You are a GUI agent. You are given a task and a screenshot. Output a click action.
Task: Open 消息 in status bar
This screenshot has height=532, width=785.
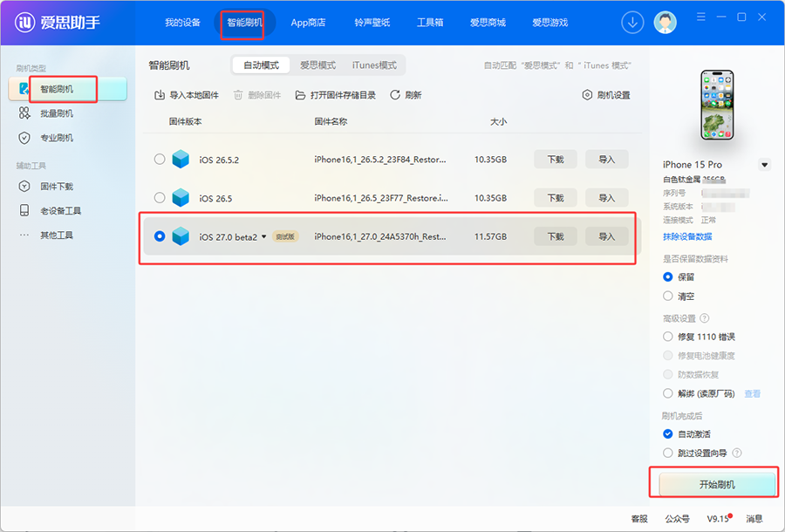coord(754,519)
